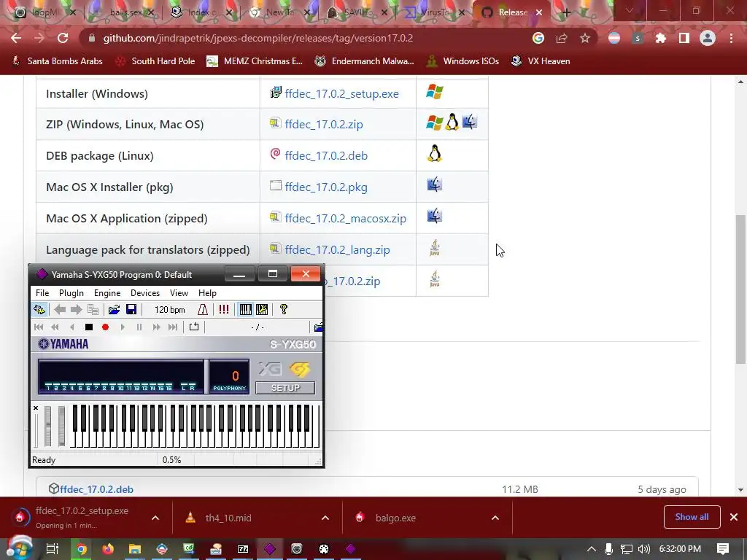Download ffdec_17.0.2_setup.exe link in table
Viewport: 747px width, 560px height.
click(341, 94)
